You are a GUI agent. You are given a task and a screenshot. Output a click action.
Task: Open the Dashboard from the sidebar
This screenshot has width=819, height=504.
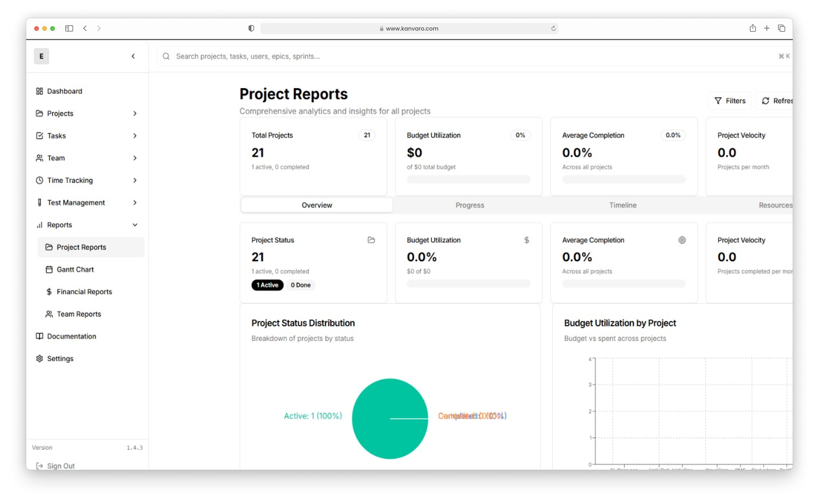point(65,91)
